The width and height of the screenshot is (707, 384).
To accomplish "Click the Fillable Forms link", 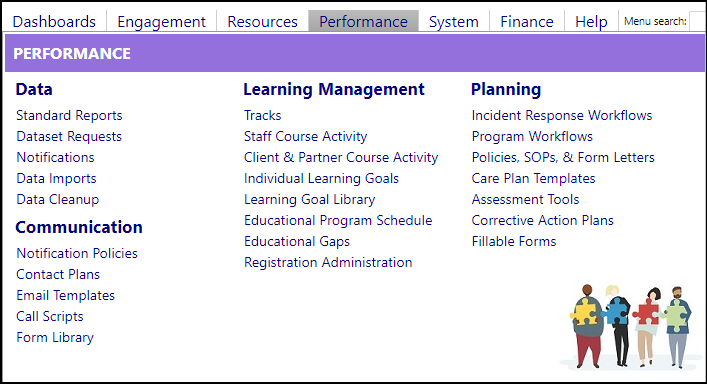I will (514, 241).
